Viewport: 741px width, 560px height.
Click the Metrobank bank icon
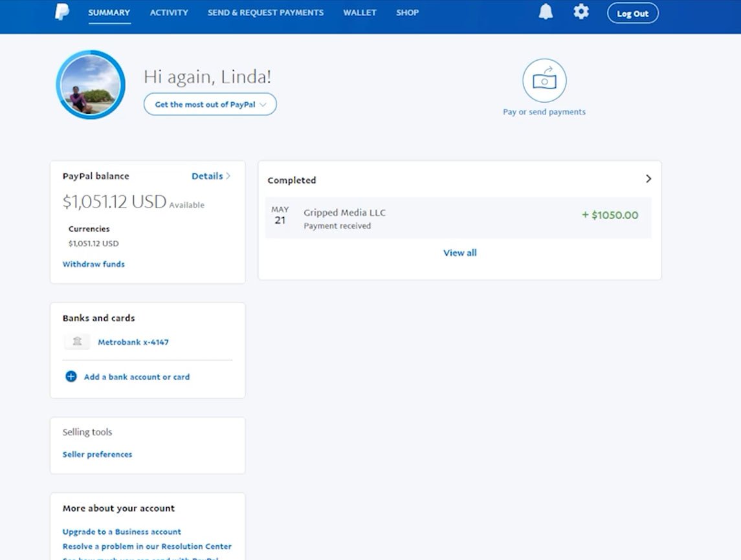77,341
